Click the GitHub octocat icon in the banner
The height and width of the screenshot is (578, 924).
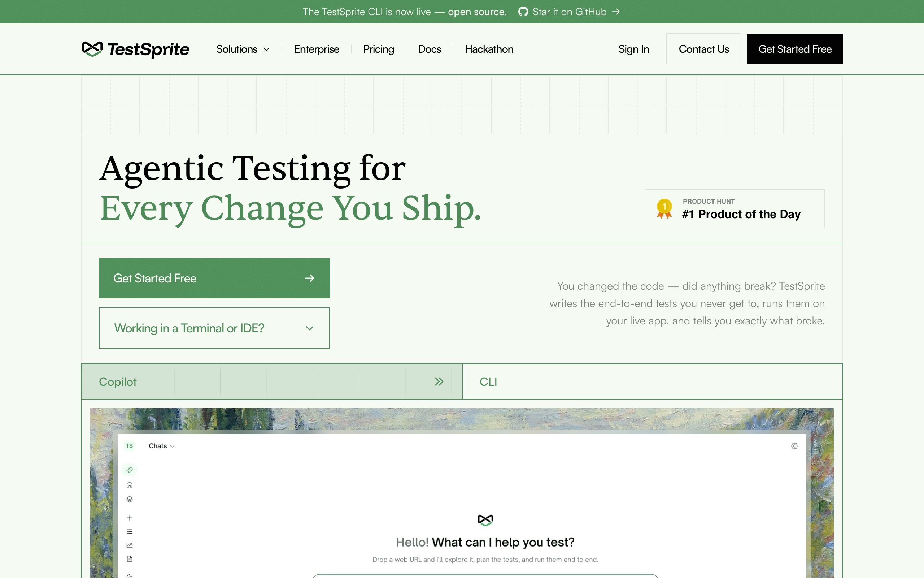(x=523, y=12)
